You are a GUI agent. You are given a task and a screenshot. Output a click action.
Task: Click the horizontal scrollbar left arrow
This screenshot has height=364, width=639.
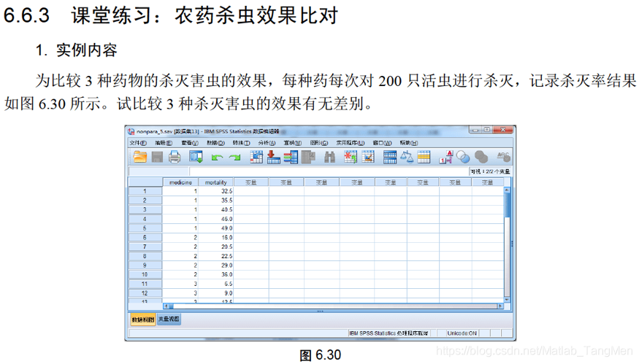(x=166, y=306)
